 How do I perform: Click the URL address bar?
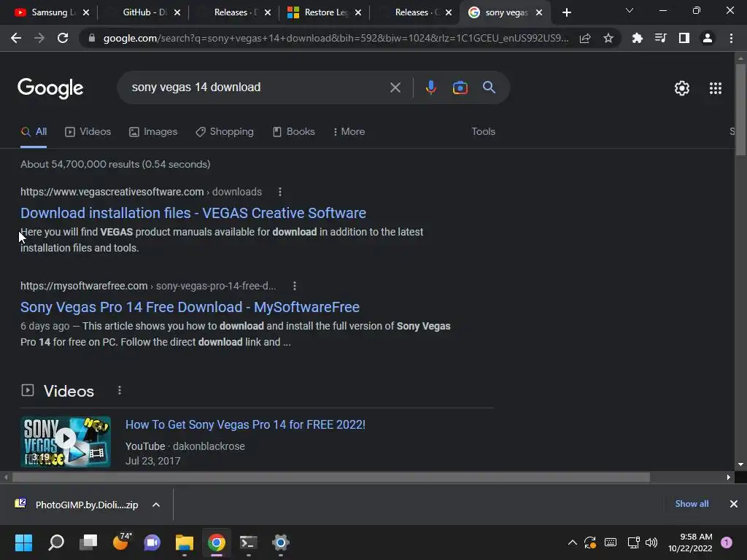pos(336,38)
